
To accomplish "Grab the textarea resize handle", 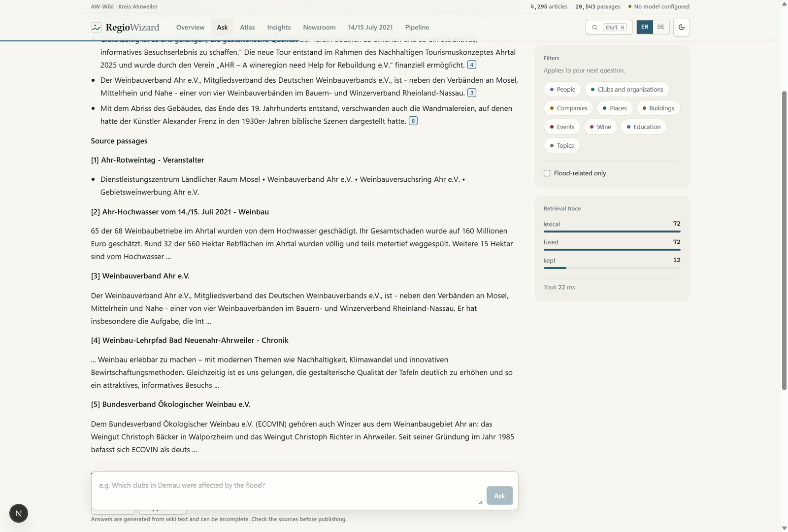I will [x=480, y=502].
